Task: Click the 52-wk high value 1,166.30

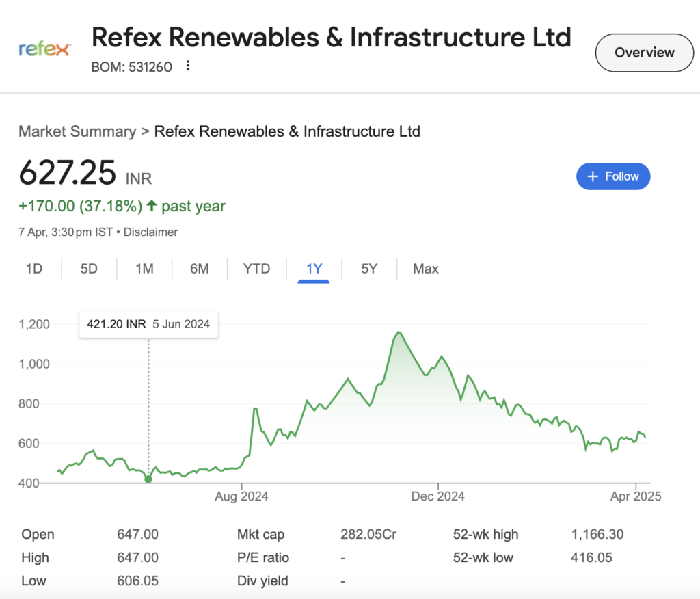Action: point(597,534)
